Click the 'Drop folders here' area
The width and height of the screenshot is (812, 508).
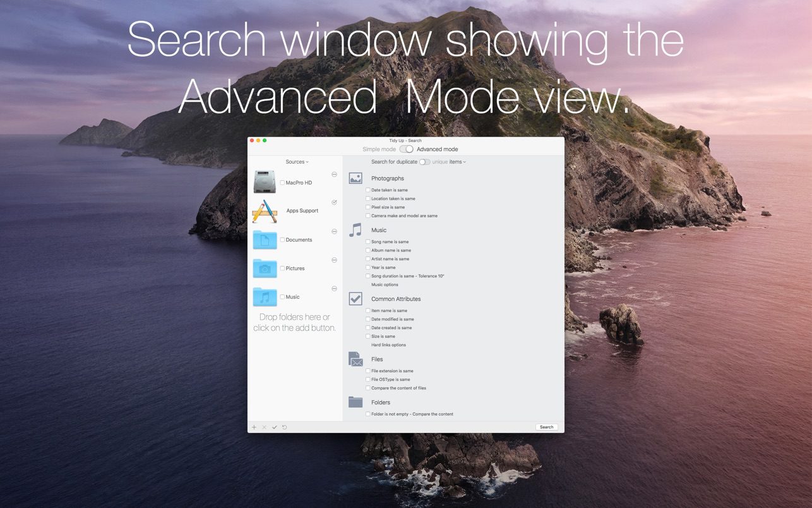[x=294, y=322]
